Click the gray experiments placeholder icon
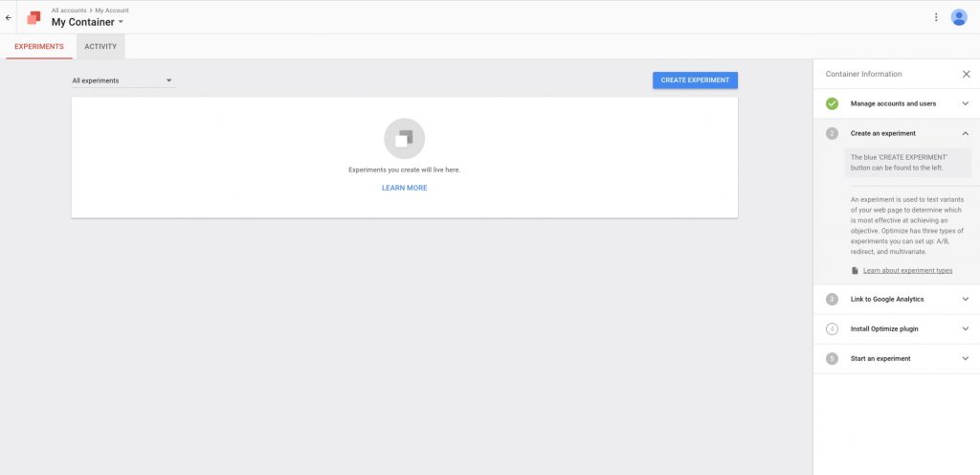 click(405, 139)
